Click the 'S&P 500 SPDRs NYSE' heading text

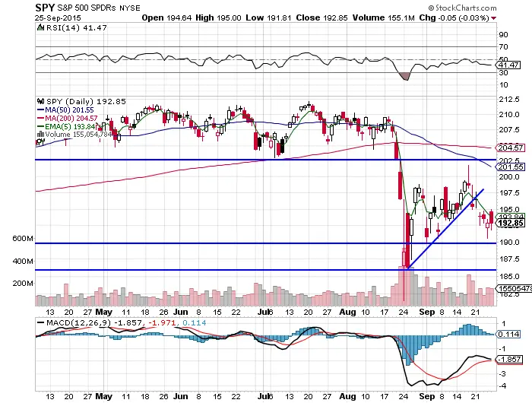[98, 8]
